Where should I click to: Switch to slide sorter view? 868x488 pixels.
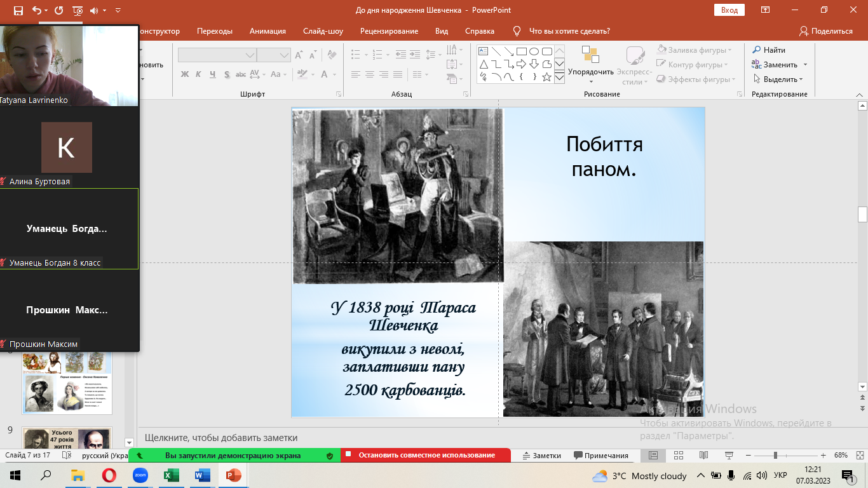pyautogui.click(x=678, y=456)
